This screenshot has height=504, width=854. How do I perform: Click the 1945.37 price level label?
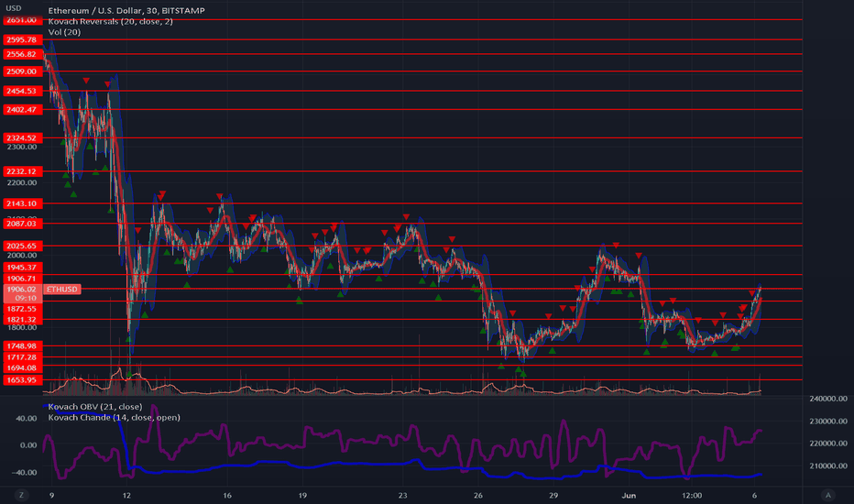coord(22,267)
